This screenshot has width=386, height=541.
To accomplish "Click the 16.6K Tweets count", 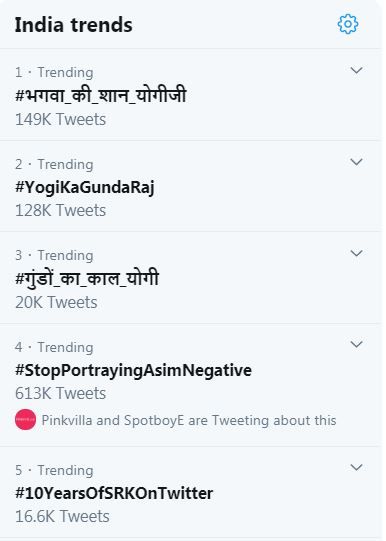I will click(x=62, y=517).
